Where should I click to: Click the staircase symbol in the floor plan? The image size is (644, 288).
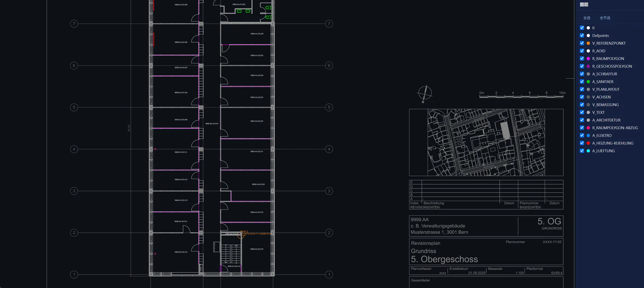tap(231, 254)
